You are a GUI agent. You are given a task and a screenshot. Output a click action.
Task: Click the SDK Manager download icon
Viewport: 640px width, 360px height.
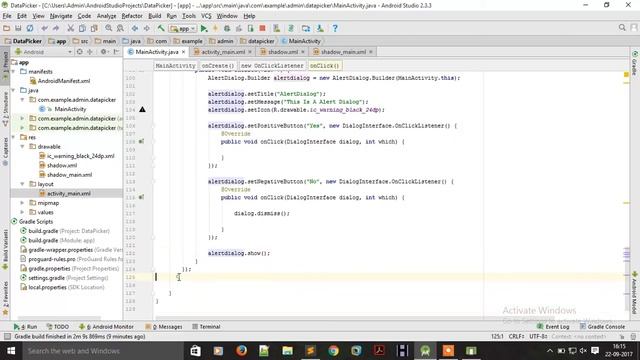point(320,28)
